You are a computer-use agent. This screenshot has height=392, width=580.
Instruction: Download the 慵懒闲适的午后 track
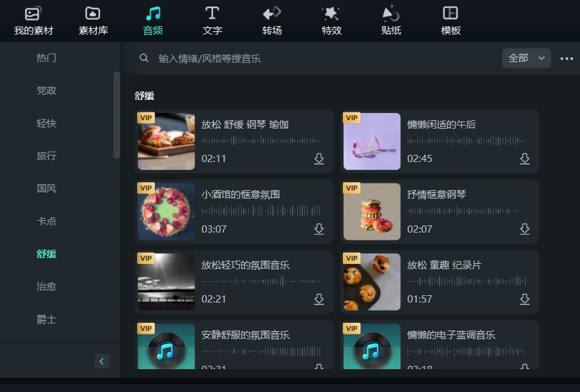(524, 159)
